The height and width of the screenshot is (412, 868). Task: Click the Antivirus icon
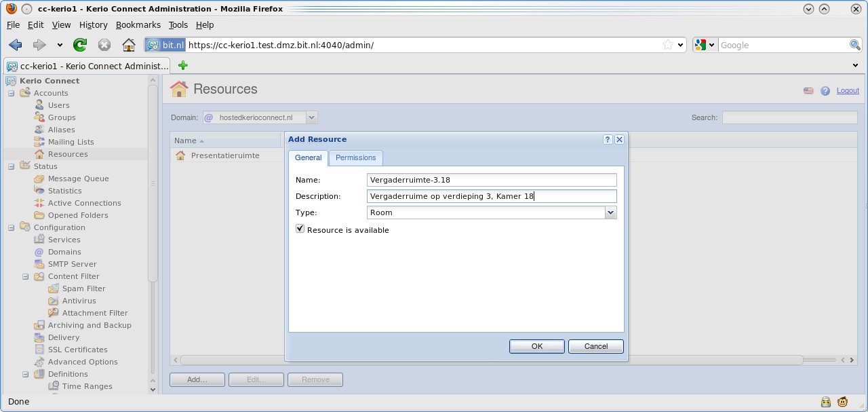[x=54, y=301]
